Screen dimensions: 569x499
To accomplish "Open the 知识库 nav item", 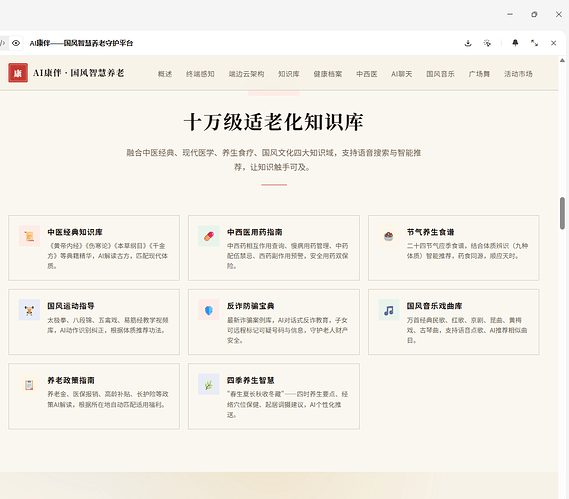I will 289,74.
